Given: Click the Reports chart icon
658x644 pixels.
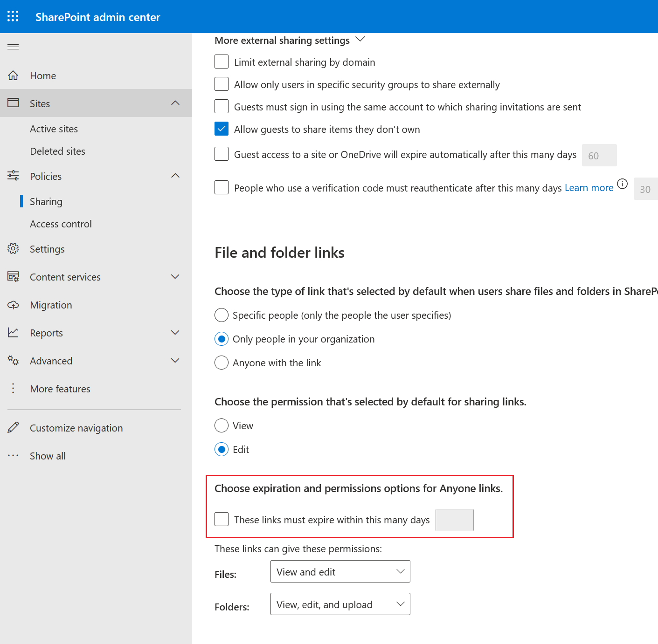Looking at the screenshot, I should (x=13, y=333).
